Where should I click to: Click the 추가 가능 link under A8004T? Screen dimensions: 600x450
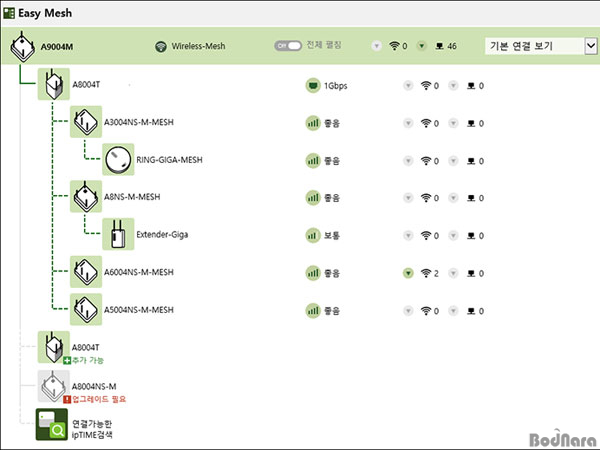tap(84, 359)
